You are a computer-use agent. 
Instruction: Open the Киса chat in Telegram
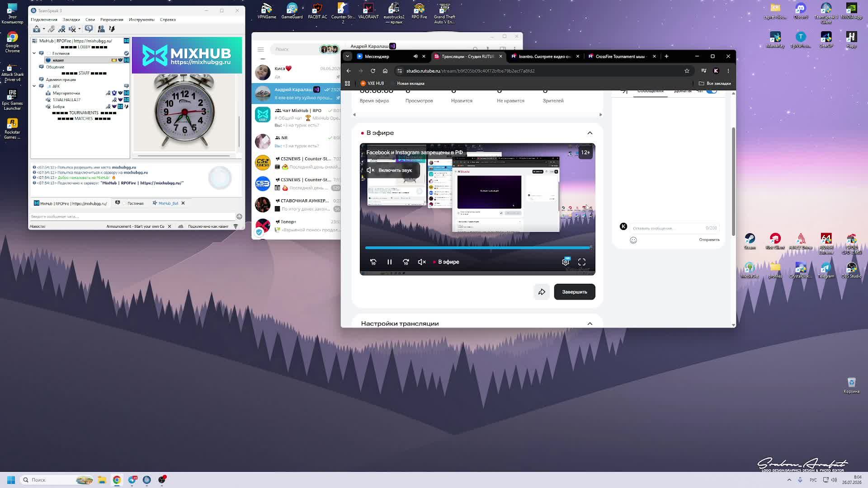297,72
